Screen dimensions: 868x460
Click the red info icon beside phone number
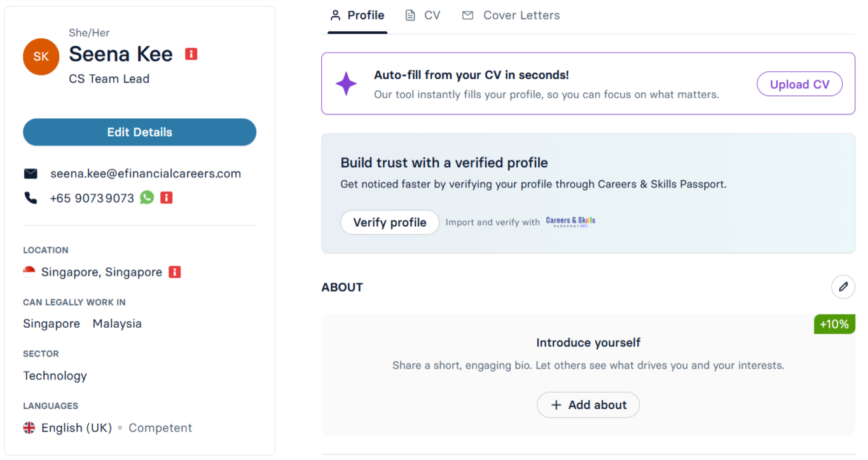coord(167,198)
